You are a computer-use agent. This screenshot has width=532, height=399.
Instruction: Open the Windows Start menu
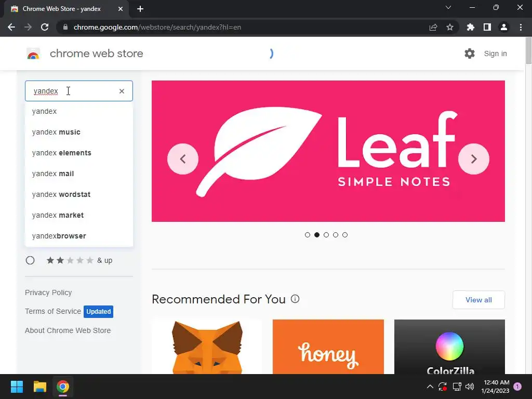coord(17,387)
